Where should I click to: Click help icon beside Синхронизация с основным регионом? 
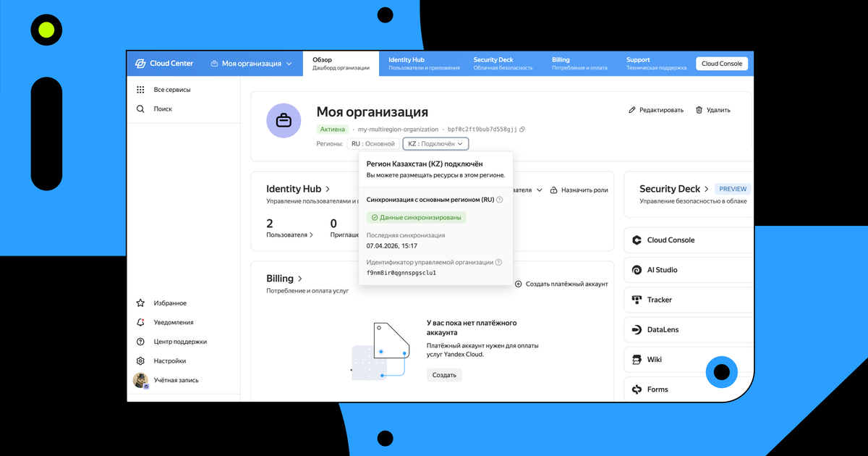[x=500, y=200]
